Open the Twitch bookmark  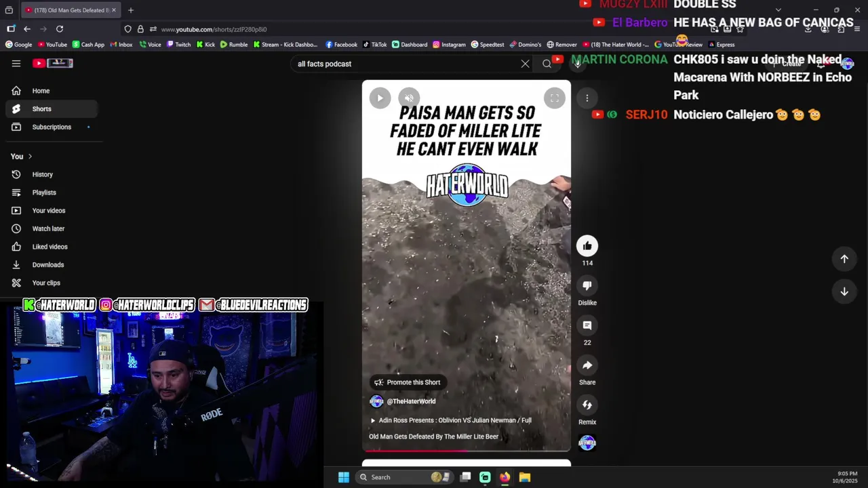pyautogui.click(x=178, y=45)
